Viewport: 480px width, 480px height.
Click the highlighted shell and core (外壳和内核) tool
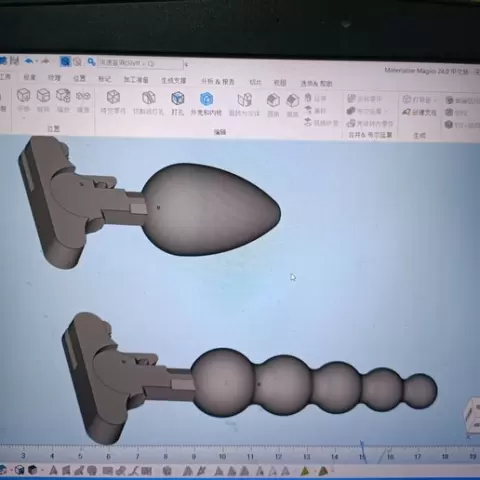[x=206, y=104]
